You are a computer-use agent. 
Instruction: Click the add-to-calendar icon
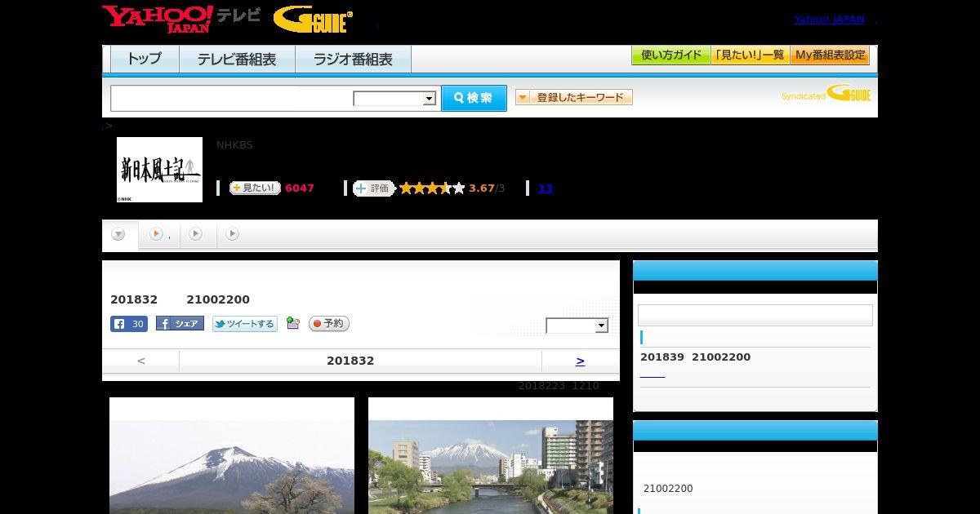pos(293,324)
